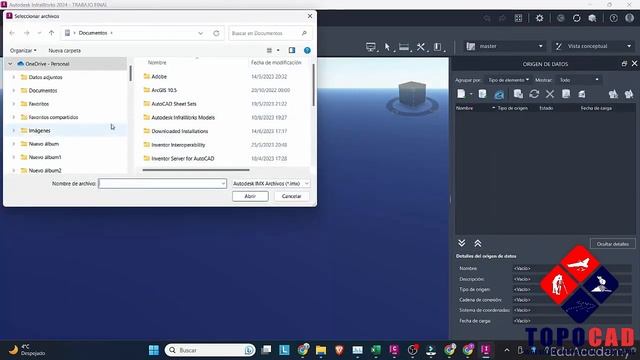The width and height of the screenshot is (640, 360).
Task: Delete data source with X icon
Action: coord(550,94)
